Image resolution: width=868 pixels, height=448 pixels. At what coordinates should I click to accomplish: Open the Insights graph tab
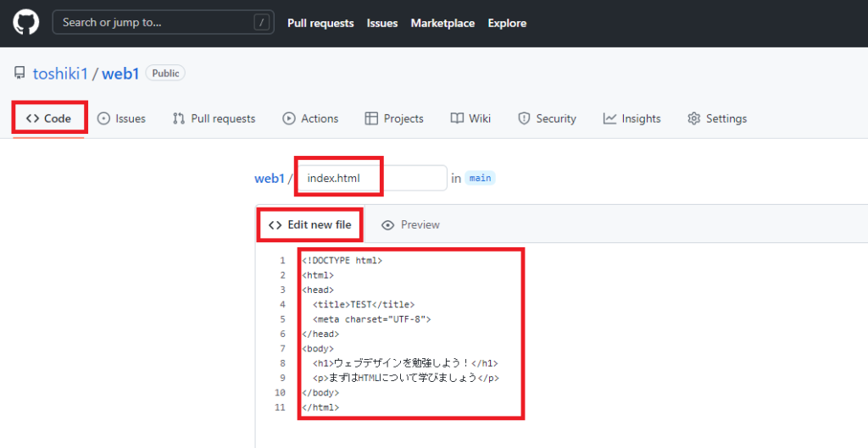[632, 119]
